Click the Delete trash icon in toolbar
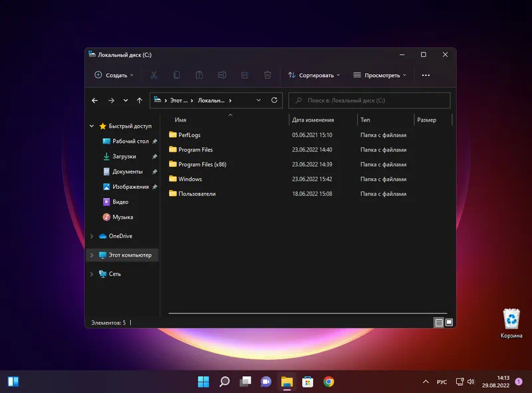This screenshot has height=393, width=532. (x=267, y=75)
